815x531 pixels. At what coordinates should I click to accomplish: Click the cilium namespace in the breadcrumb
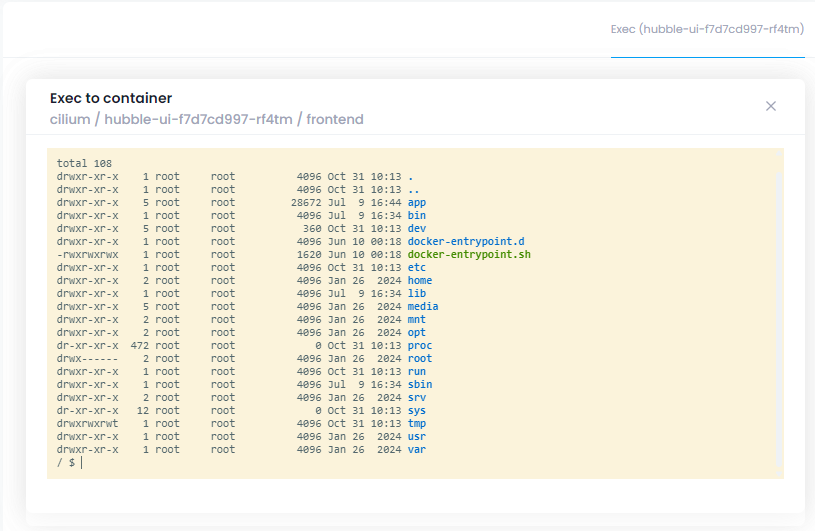pos(69,120)
